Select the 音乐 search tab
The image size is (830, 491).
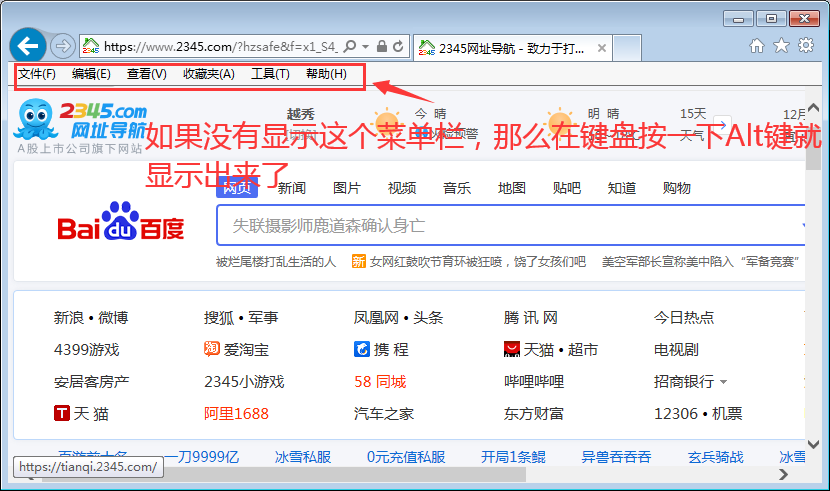click(457, 188)
